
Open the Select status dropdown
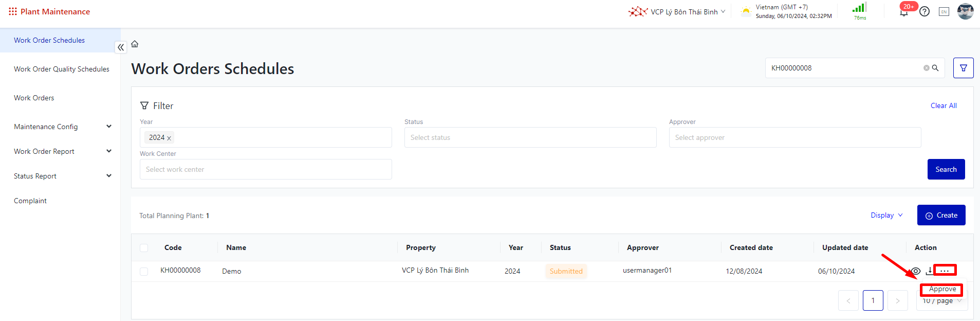coord(530,137)
